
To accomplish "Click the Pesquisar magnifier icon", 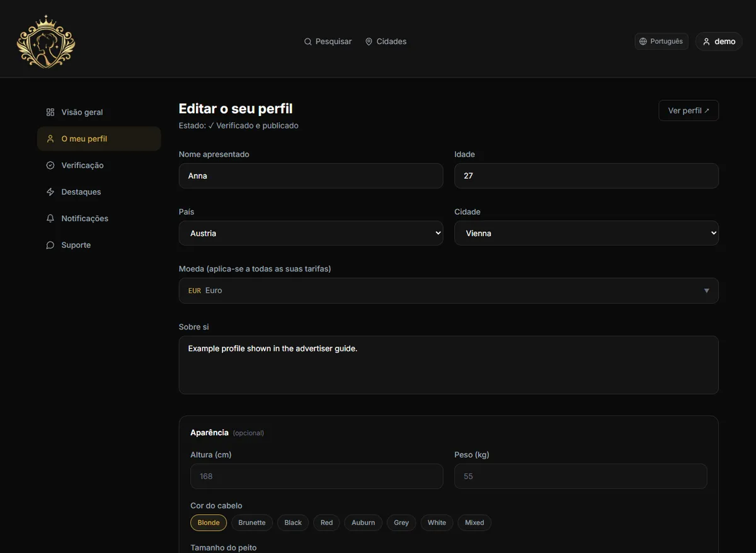I will (308, 42).
